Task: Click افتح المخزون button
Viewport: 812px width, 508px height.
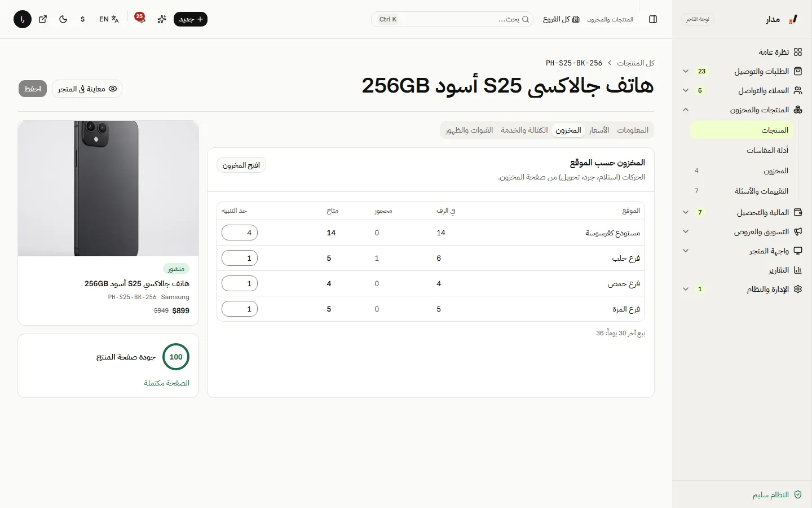Action: click(241, 165)
